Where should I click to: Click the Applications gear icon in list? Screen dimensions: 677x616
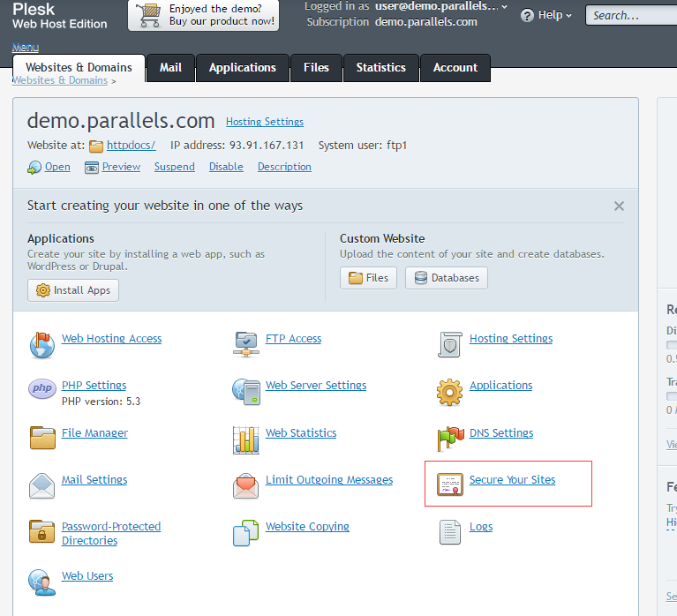coord(449,392)
